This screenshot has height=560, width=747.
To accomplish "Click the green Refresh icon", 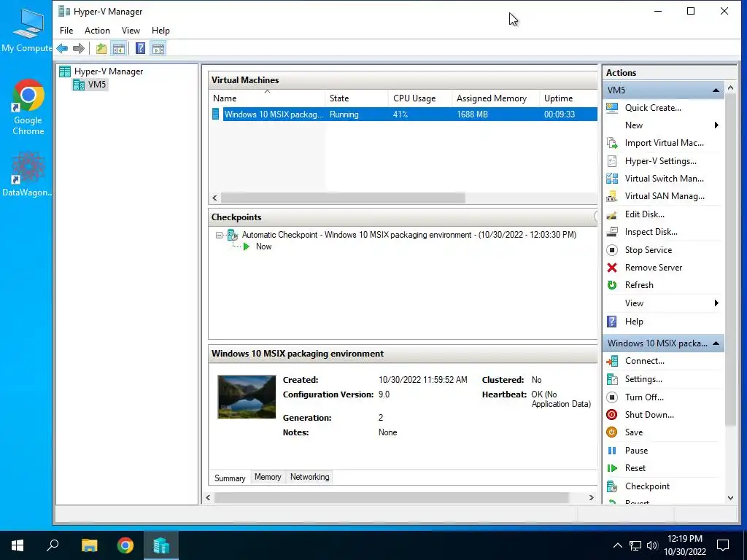I will [x=612, y=285].
